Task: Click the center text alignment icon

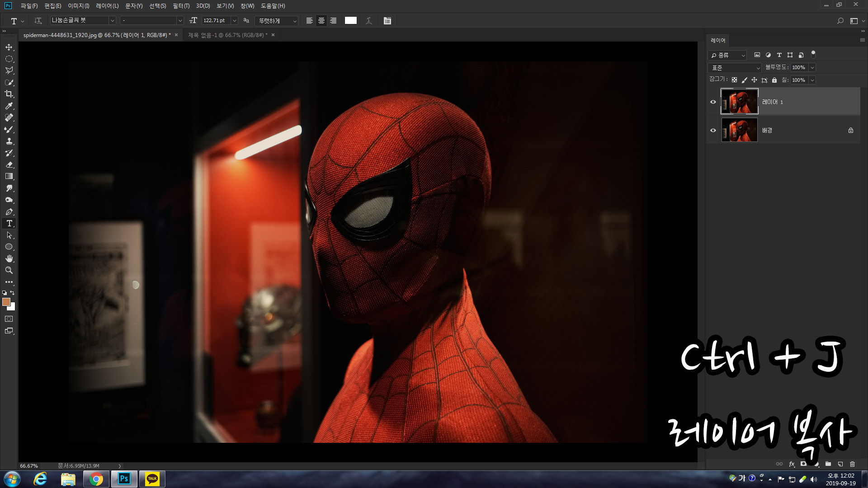Action: pos(321,21)
